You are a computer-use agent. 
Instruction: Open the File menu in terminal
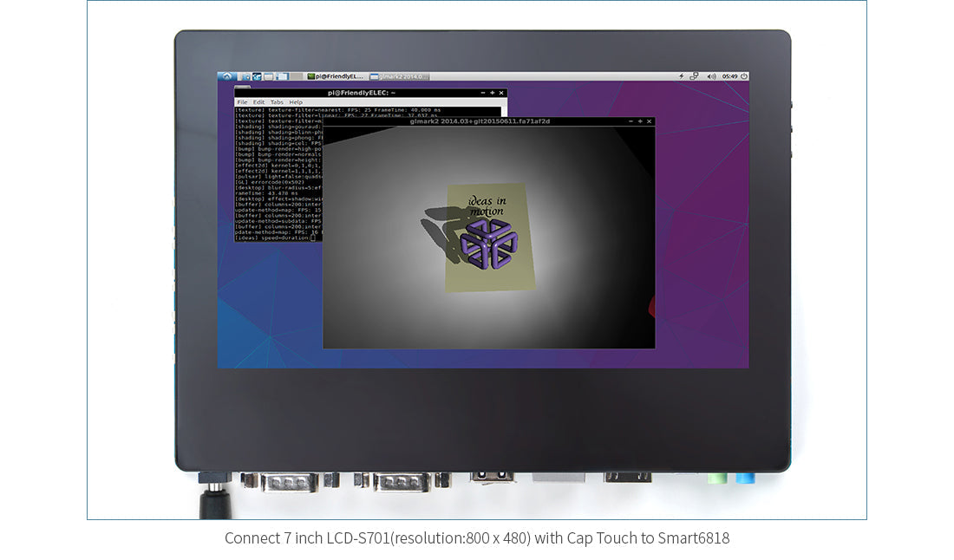click(242, 102)
